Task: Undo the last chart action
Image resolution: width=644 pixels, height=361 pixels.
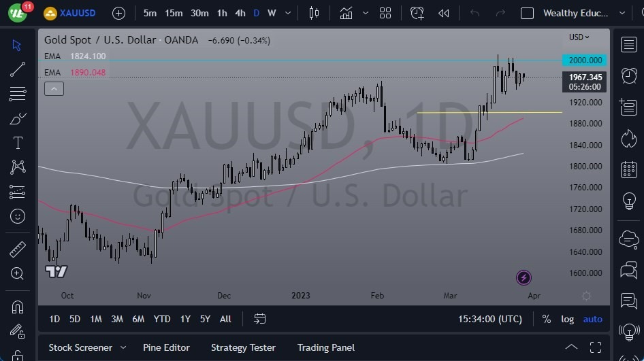Action: pos(474,13)
